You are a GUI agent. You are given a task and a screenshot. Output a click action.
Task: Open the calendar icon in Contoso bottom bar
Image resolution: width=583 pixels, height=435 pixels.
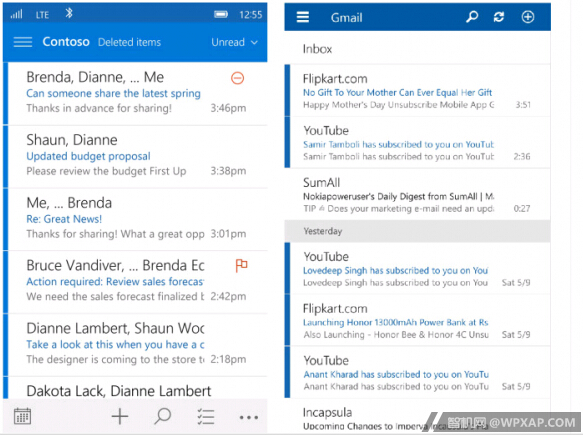pos(22,416)
